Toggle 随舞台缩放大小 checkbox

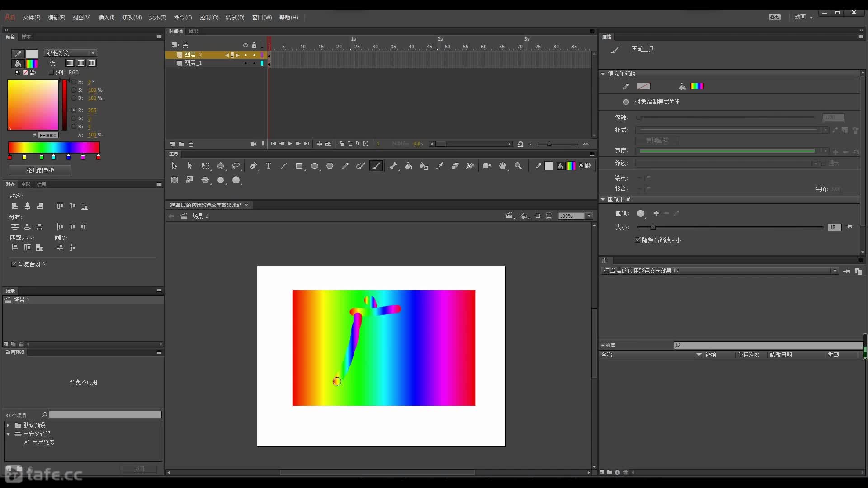(x=638, y=240)
